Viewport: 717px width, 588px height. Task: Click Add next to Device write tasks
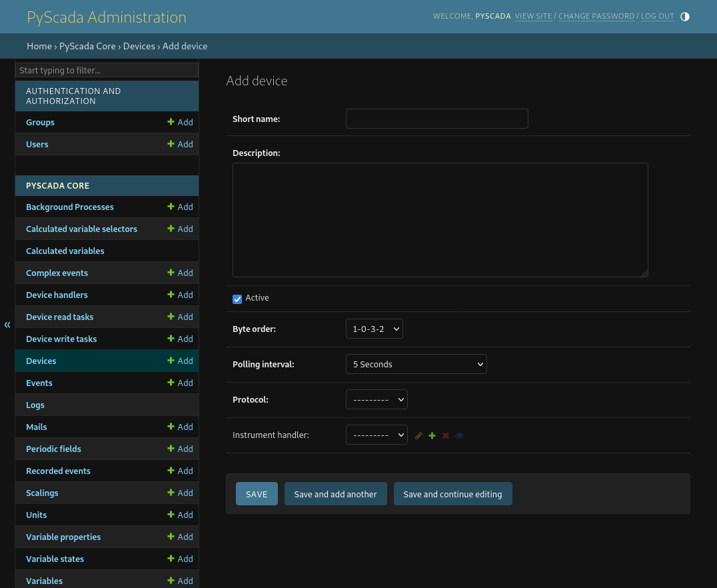[180, 339]
